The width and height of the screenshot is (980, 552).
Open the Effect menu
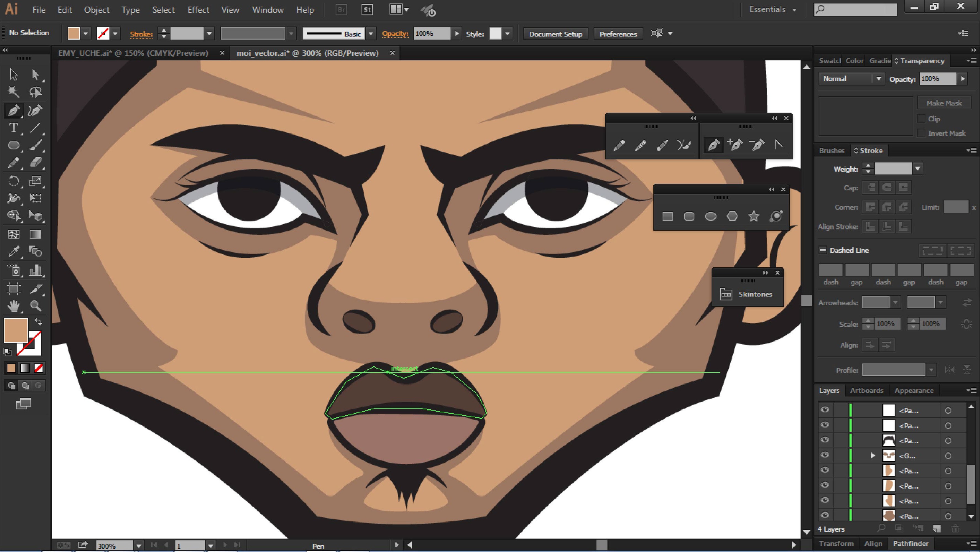coord(198,10)
